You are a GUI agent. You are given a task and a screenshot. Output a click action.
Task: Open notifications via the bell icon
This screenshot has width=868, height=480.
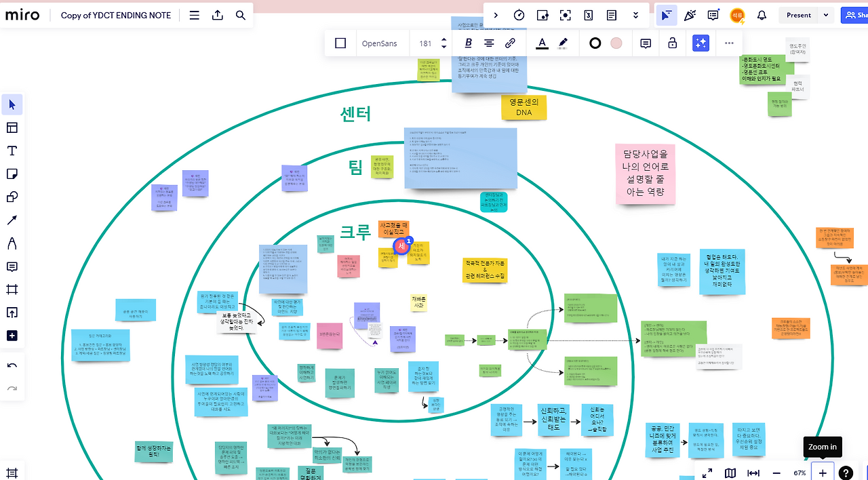(762, 15)
